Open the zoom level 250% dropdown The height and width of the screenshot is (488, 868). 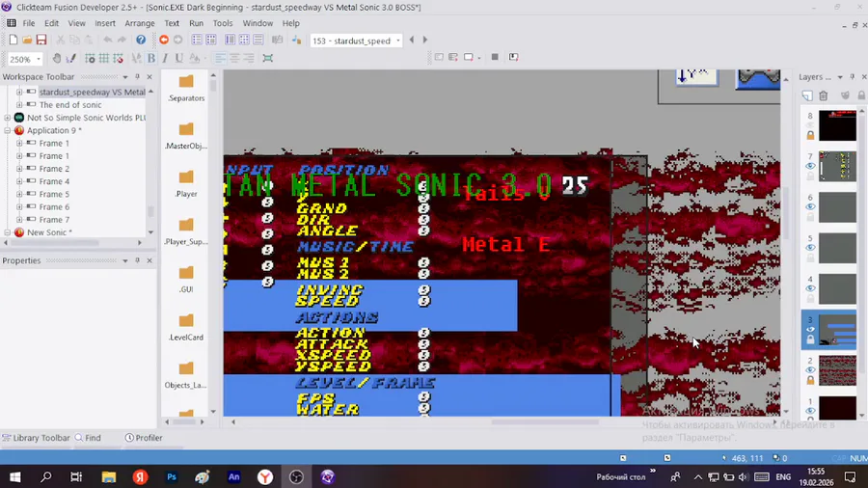click(39, 59)
